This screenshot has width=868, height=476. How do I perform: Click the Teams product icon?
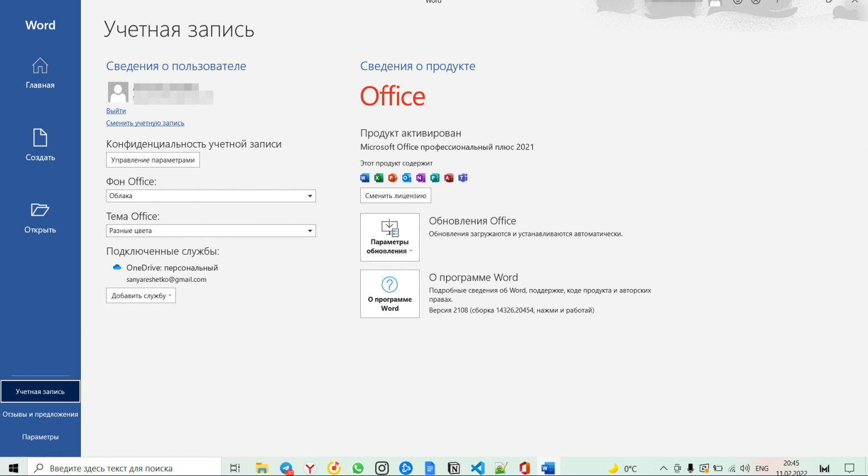click(463, 178)
